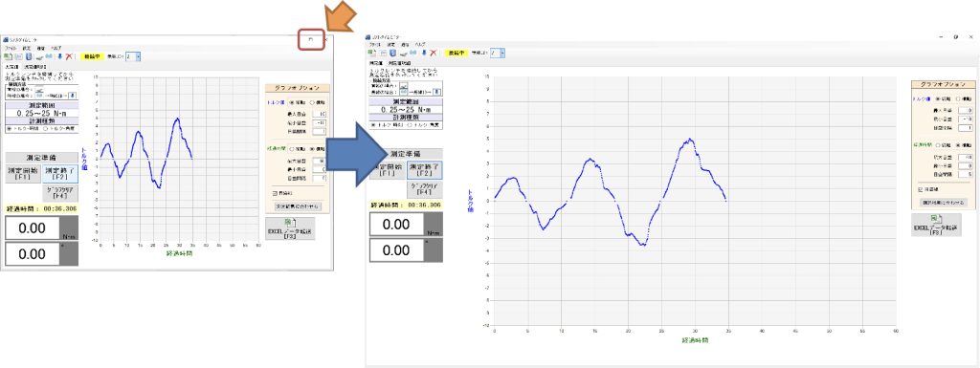The height and width of the screenshot is (368, 980).
Task: Click the blue database toolbar icon in the small left window
Action: [x=28, y=56]
